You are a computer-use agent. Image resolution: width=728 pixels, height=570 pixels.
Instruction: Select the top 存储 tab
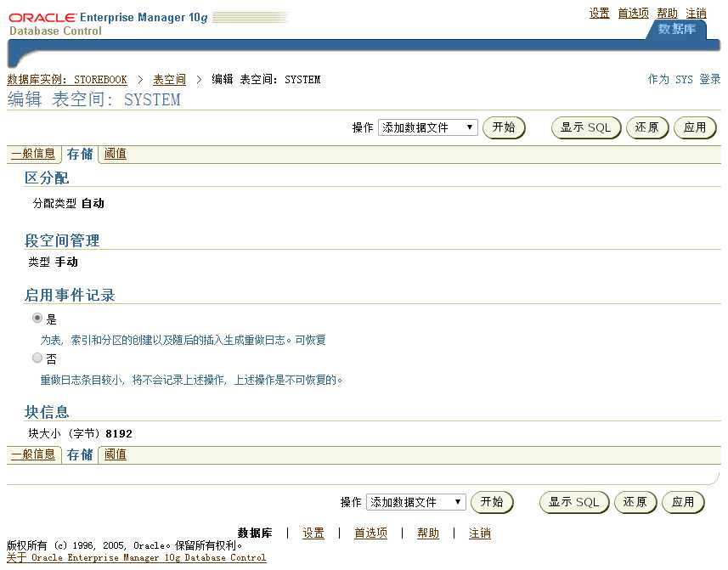pos(80,154)
